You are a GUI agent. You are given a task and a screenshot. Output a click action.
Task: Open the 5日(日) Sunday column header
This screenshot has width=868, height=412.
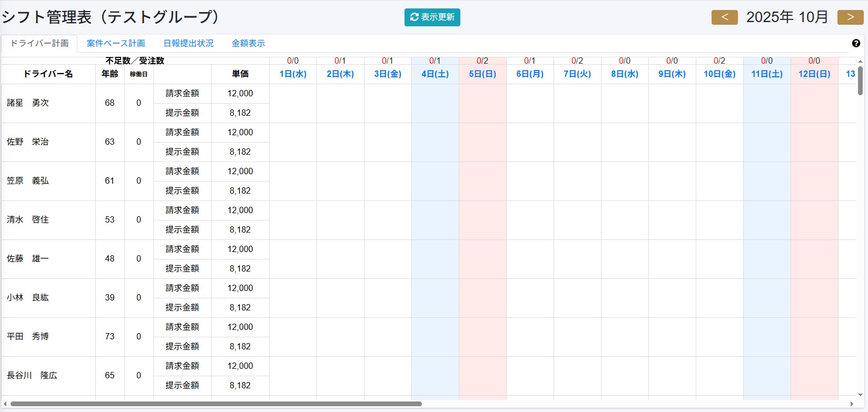(482, 74)
